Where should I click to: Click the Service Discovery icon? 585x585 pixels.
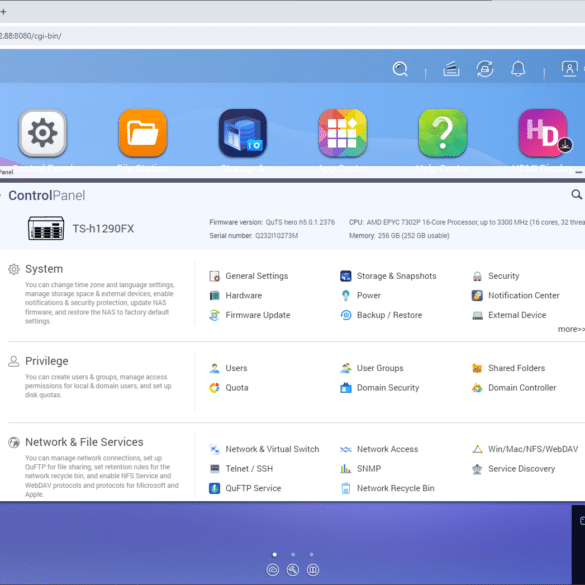[477, 469]
